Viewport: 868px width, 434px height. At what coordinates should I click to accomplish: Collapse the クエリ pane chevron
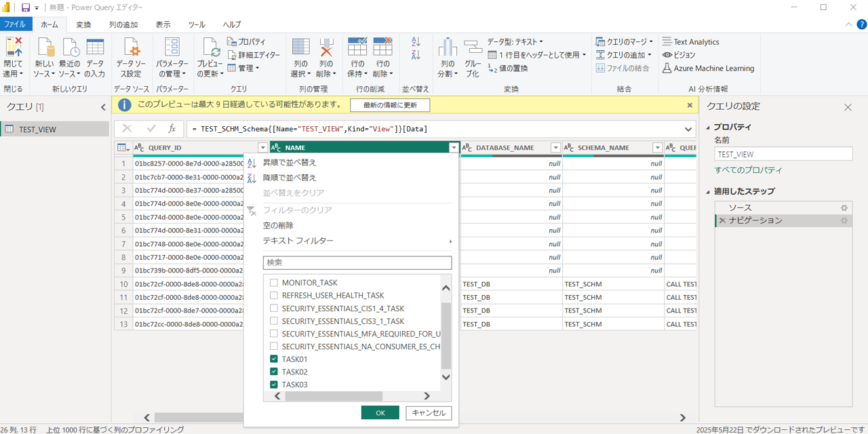point(103,107)
